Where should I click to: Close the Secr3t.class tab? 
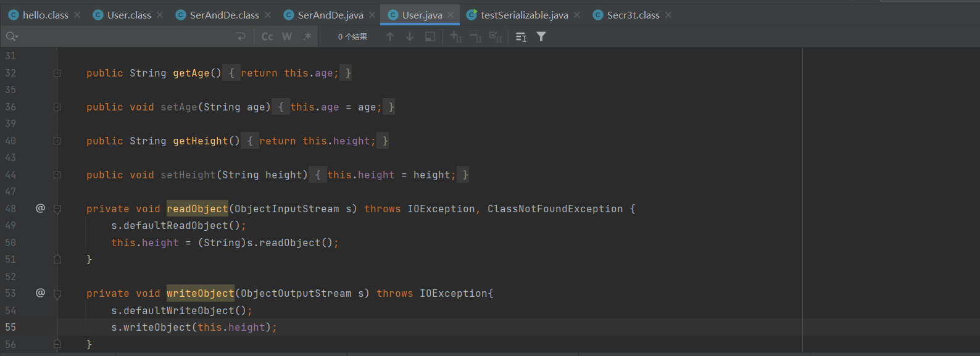(668, 15)
